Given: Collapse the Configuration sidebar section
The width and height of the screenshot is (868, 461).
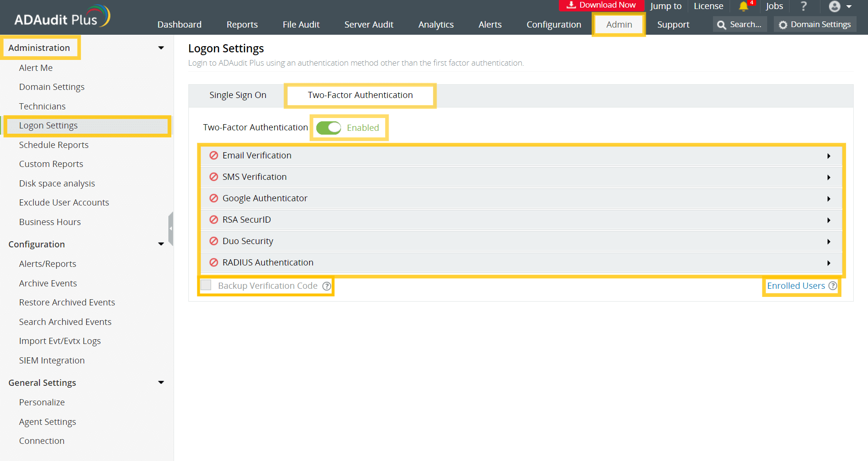Looking at the screenshot, I should [x=161, y=245].
